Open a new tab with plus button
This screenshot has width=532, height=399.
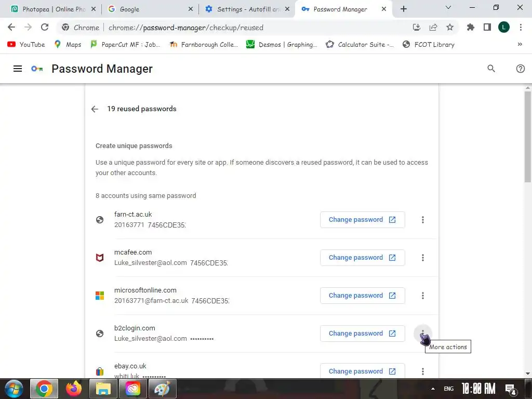(x=403, y=9)
